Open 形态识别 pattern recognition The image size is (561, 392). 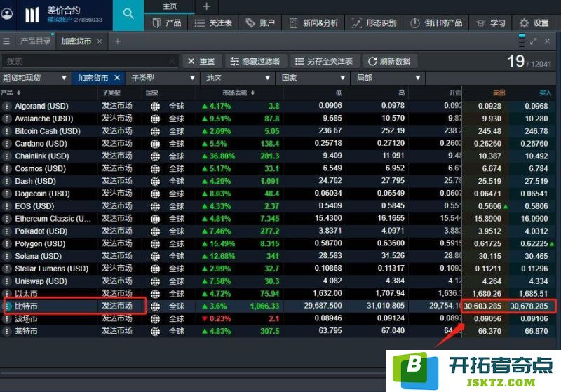click(374, 23)
